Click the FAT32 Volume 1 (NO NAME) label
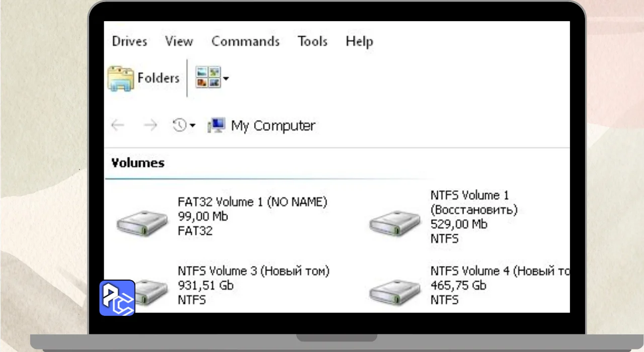This screenshot has width=644, height=352. pyautogui.click(x=253, y=202)
